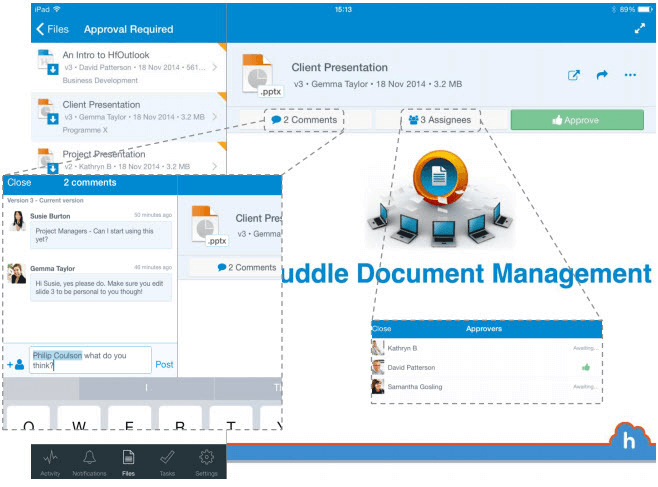This screenshot has width=658, height=487.
Task: Tap the share arrow icon
Action: click(x=602, y=75)
